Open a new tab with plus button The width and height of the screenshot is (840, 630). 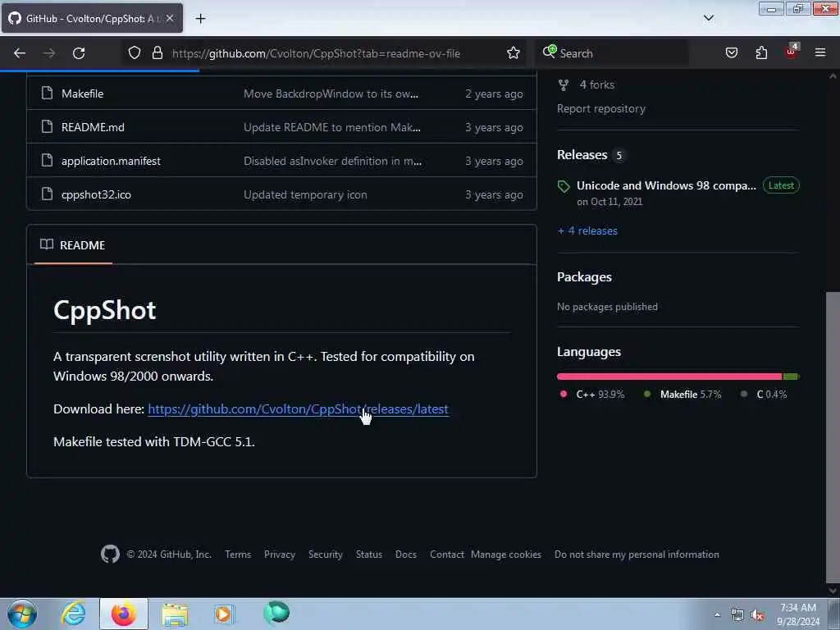coord(200,19)
